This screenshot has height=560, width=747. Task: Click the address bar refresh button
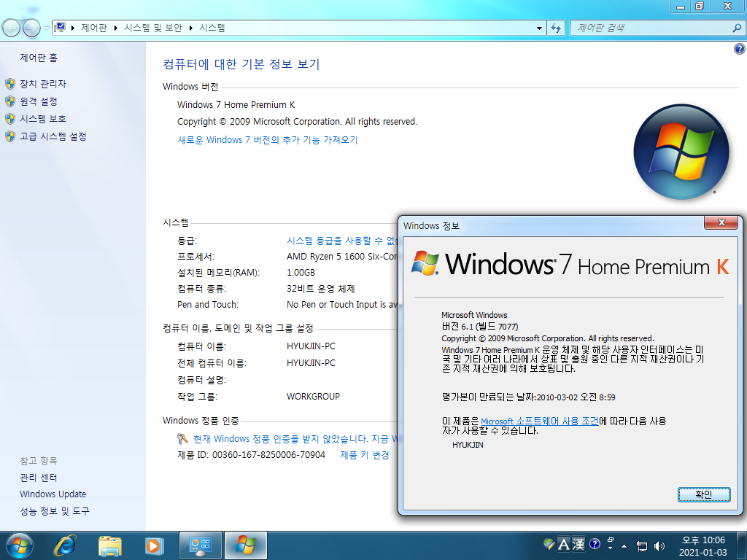pos(555,28)
